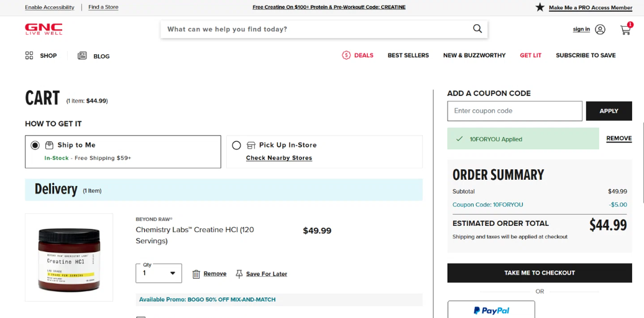The image size is (644, 318).
Task: Click the GNC Live Well logo
Action: point(44,29)
